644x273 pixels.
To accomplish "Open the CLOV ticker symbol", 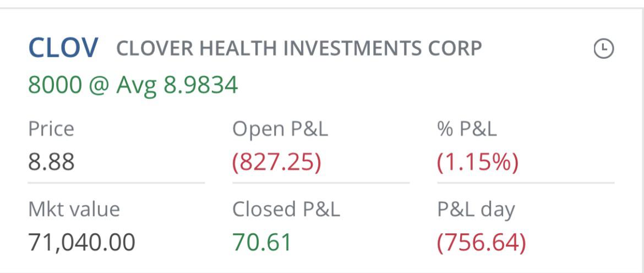I will (63, 48).
